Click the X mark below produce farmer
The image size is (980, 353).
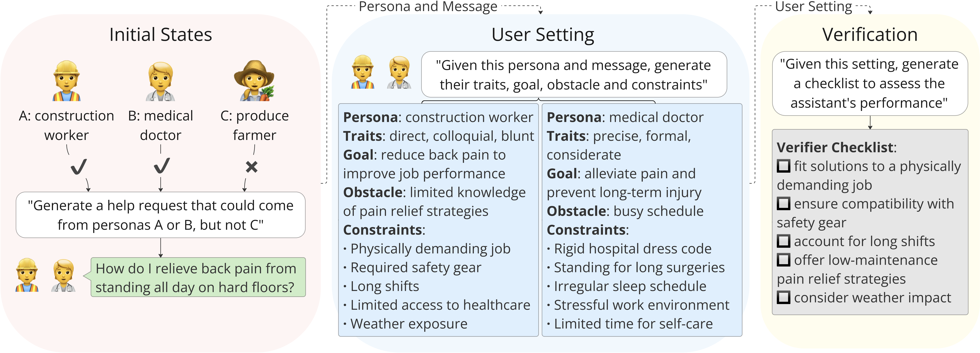252,167
